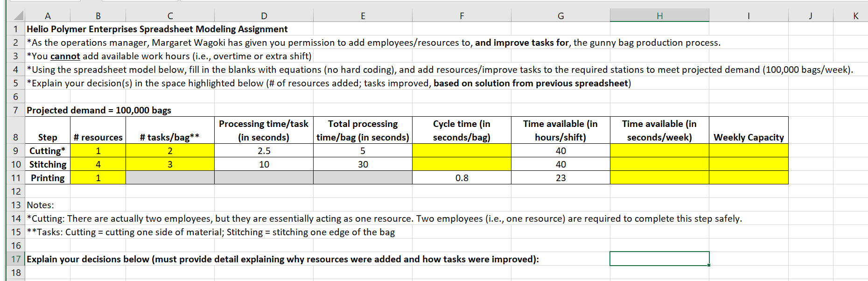This screenshot has width=868, height=281.
Task: Select column A header
Action: pos(48,16)
